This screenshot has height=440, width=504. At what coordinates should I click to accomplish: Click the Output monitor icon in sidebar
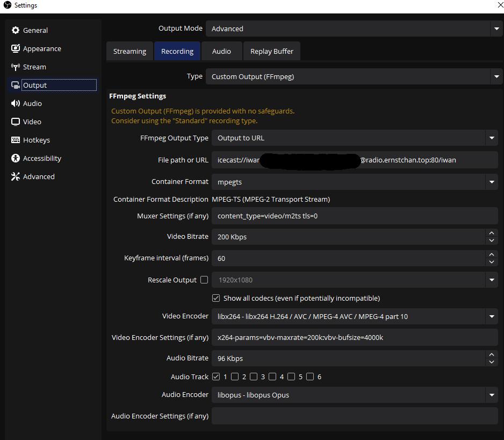click(16, 86)
